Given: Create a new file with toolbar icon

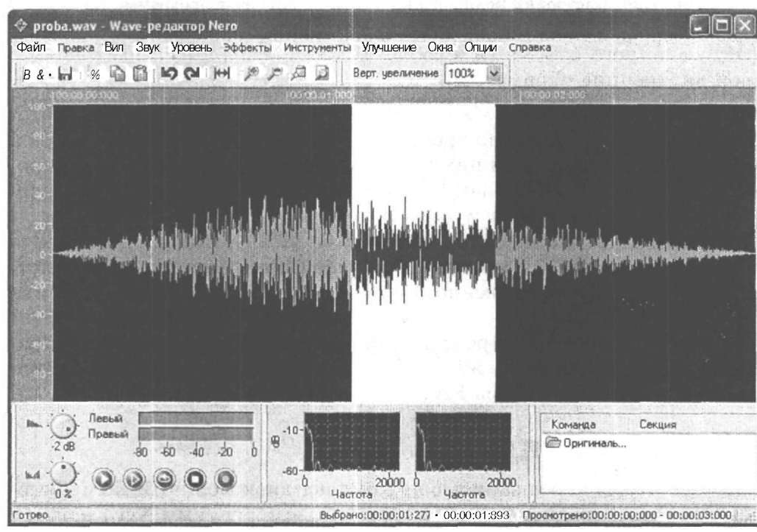Looking at the screenshot, I should (x=27, y=74).
